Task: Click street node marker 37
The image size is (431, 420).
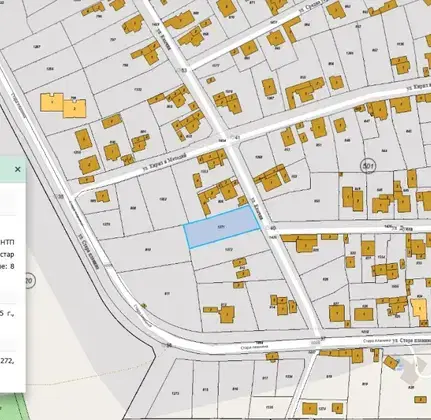Action: coord(322,338)
